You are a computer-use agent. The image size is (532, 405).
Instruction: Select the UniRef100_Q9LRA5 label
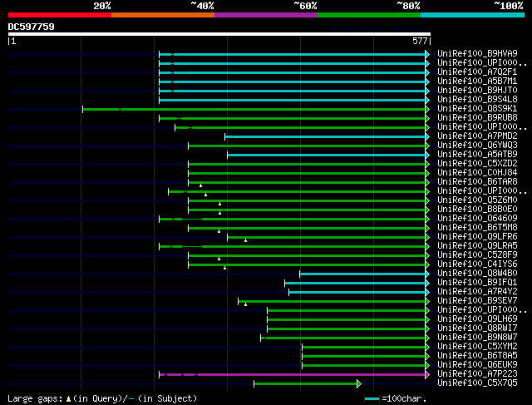(477, 246)
